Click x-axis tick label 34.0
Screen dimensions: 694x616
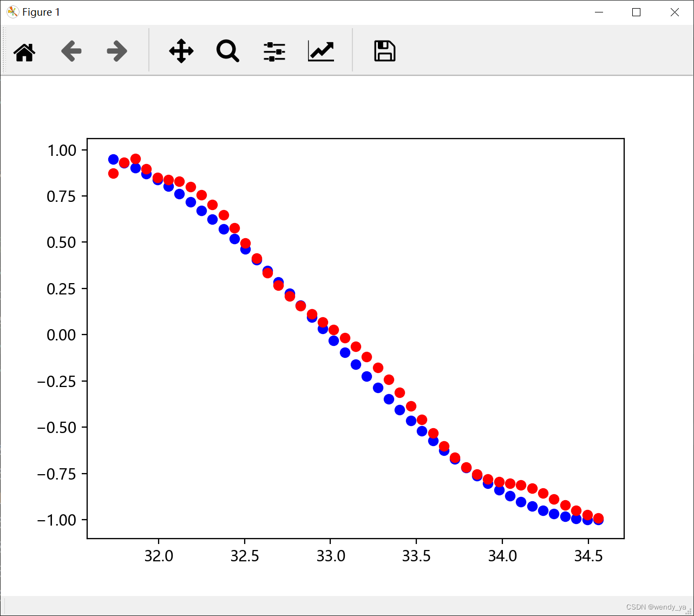(x=502, y=556)
